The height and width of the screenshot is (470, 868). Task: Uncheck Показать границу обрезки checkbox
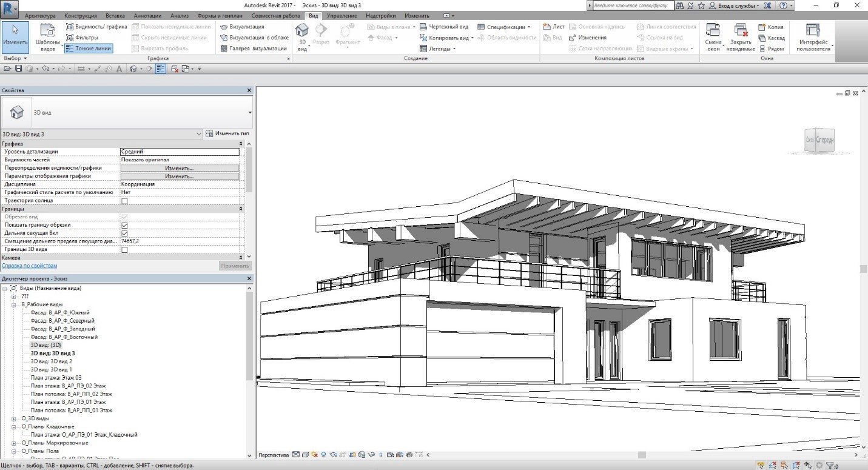click(124, 225)
